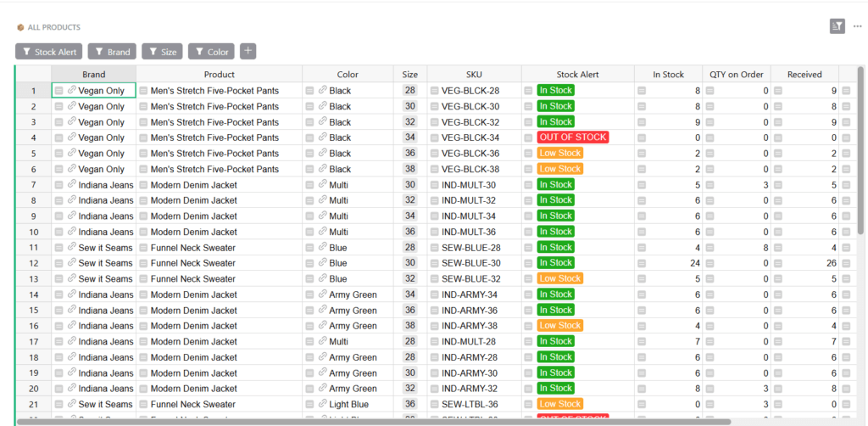Select the Color column header
868x426 pixels.
coord(348,74)
